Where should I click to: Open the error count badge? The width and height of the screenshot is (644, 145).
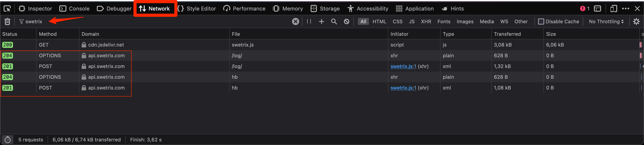tap(584, 9)
